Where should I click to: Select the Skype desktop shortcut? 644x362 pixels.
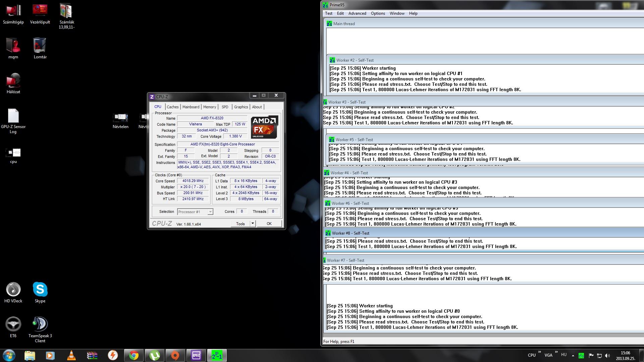pyautogui.click(x=40, y=293)
